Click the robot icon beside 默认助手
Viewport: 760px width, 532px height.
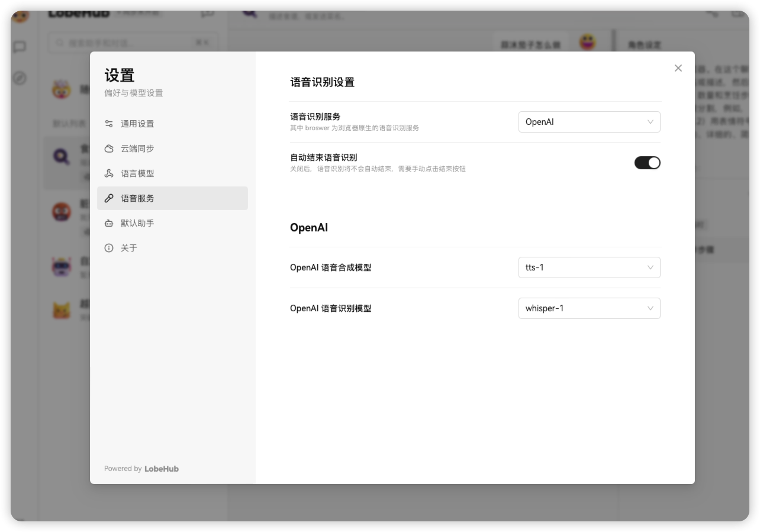[x=109, y=223]
